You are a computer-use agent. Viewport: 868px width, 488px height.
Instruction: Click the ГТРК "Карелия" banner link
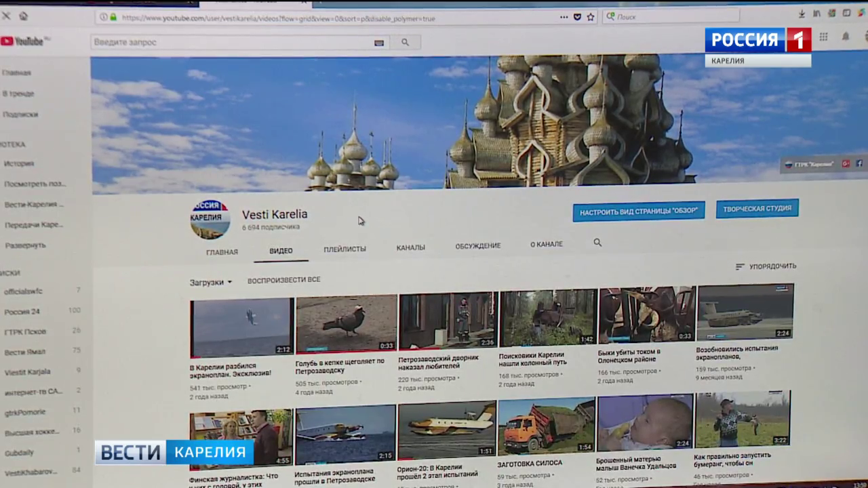809,164
